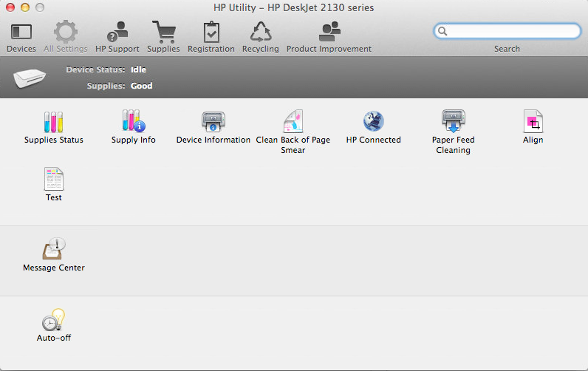Minimize the HP Utility window
Viewport: 588px width, 371px height.
[25, 7]
